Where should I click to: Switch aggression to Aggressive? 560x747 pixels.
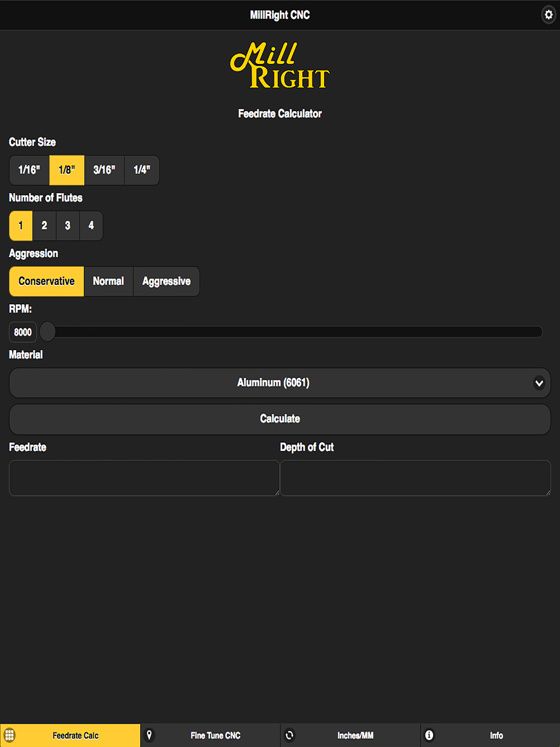167,281
